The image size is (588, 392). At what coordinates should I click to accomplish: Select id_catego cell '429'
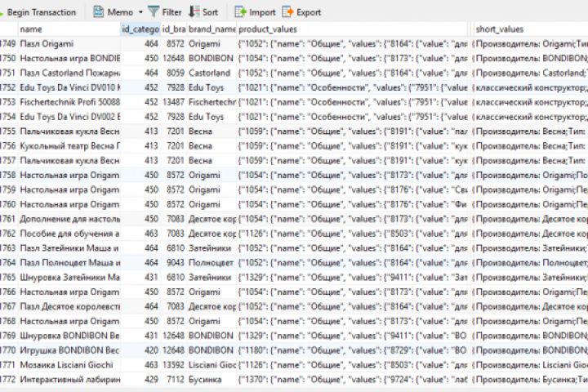[140, 380]
